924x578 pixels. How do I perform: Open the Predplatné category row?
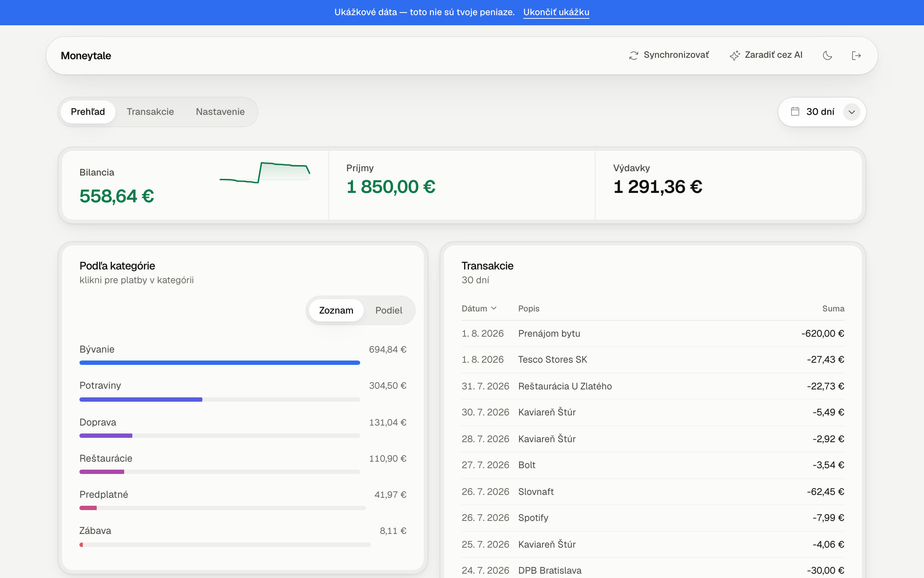point(243,500)
